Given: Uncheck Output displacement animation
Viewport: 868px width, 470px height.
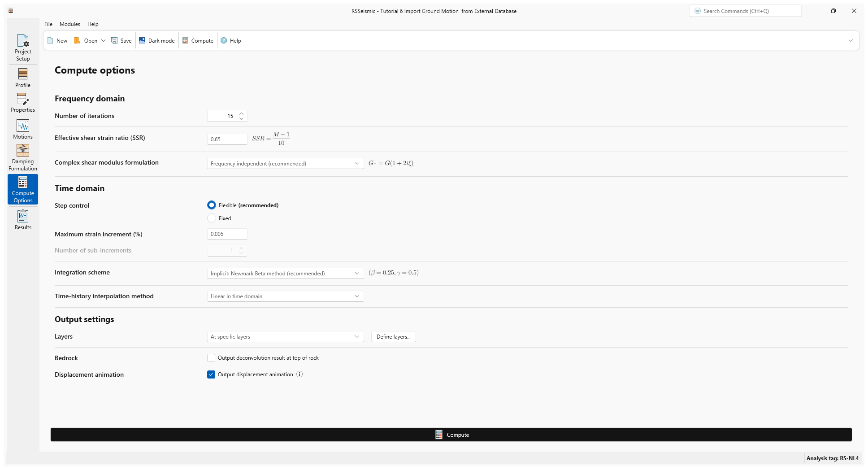Looking at the screenshot, I should (212, 374).
